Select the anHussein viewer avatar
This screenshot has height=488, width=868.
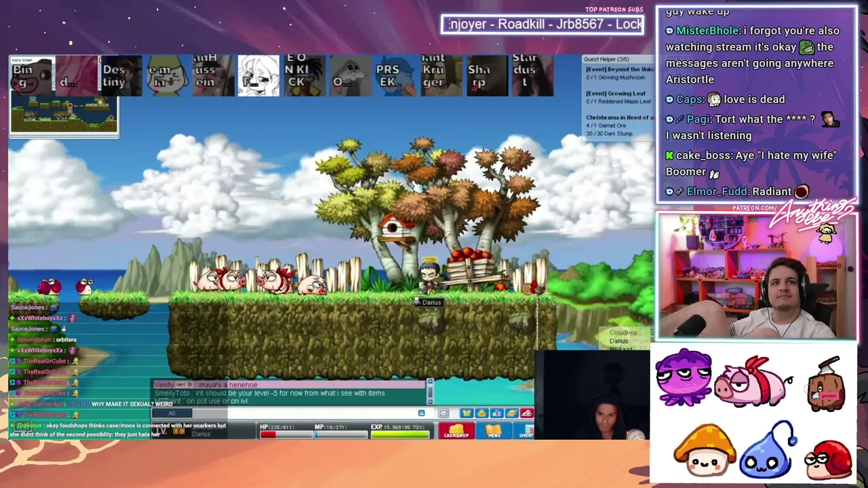point(213,76)
